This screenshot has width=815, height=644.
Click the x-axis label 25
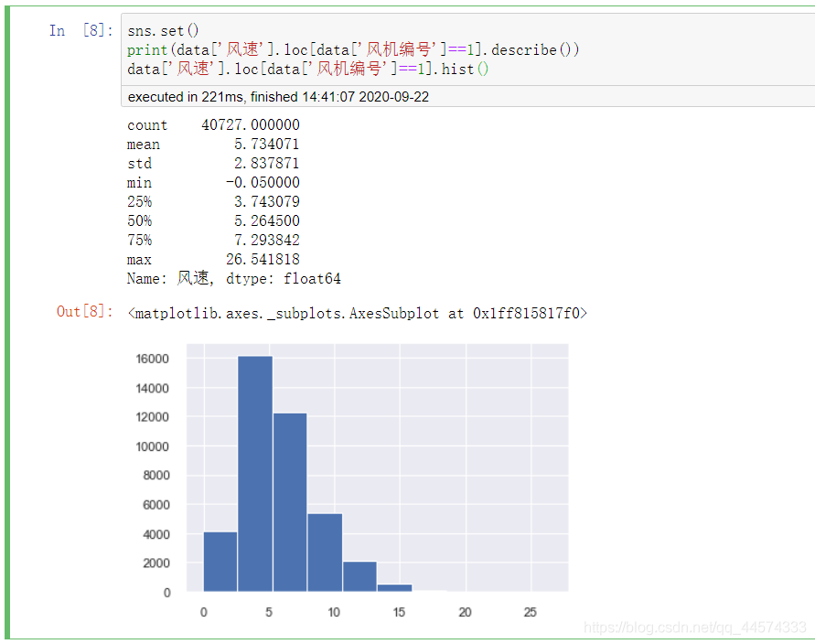tap(531, 612)
